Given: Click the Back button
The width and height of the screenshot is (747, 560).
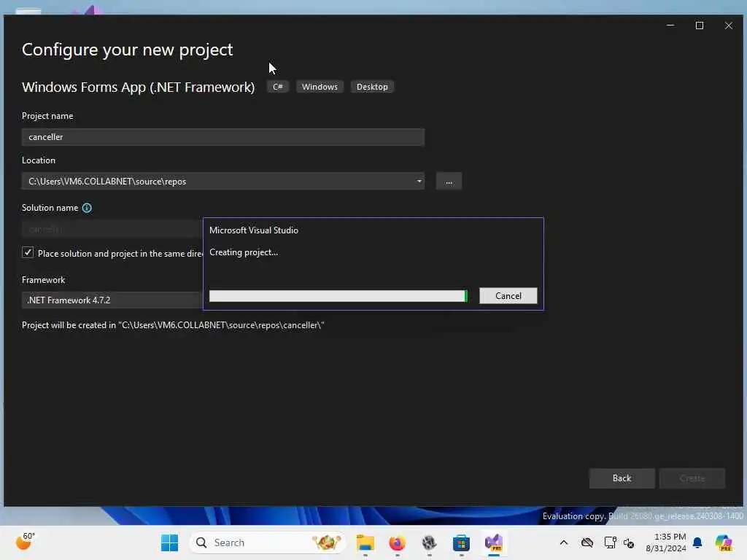Looking at the screenshot, I should pos(622,478).
